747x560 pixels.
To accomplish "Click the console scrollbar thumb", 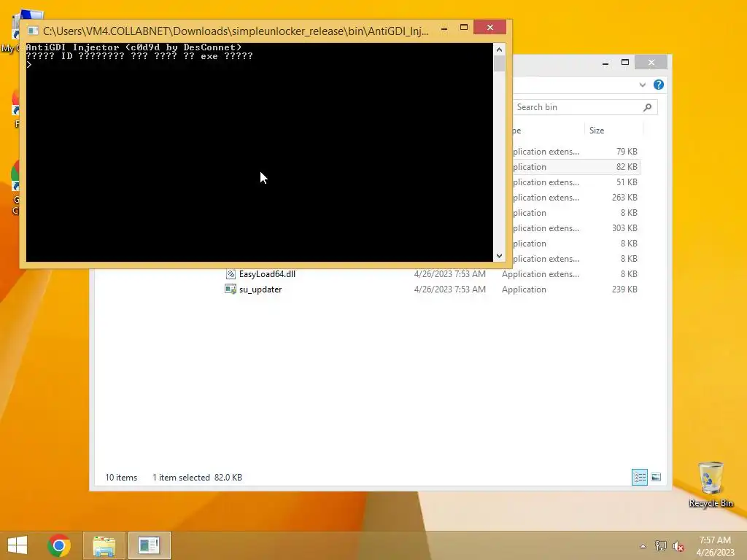I will (x=499, y=64).
